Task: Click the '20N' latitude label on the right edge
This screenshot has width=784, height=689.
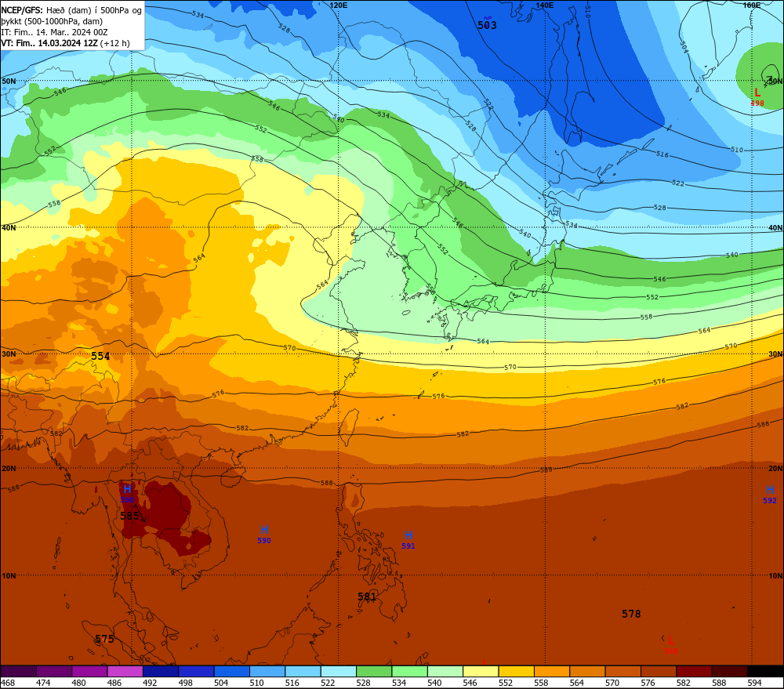Action: click(775, 469)
